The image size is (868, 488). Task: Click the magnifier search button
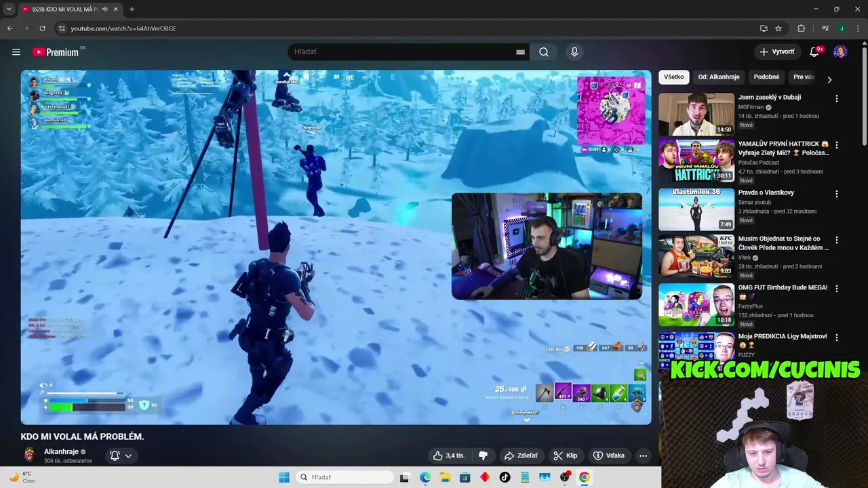544,52
